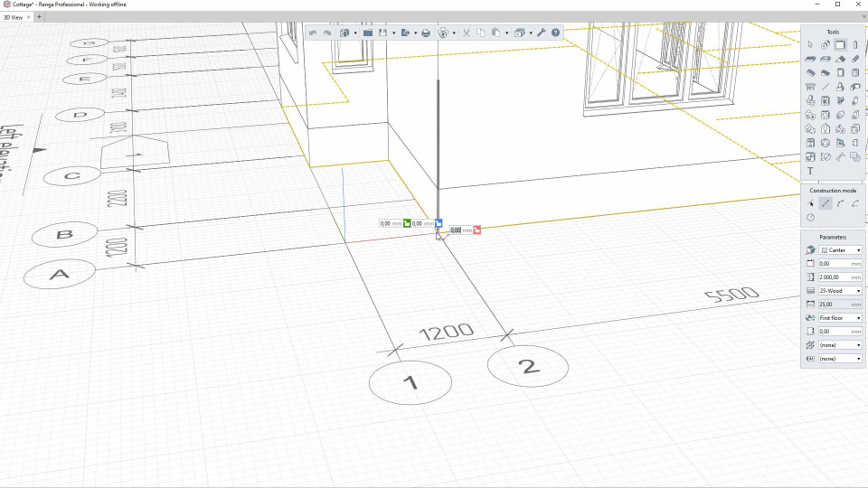Select the Text tool
Image resolution: width=868 pixels, height=488 pixels.
point(810,171)
